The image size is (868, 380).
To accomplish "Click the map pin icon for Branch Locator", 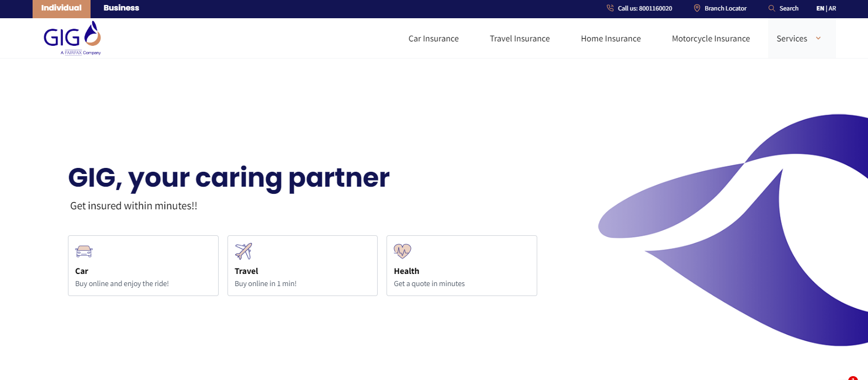I will pos(697,8).
